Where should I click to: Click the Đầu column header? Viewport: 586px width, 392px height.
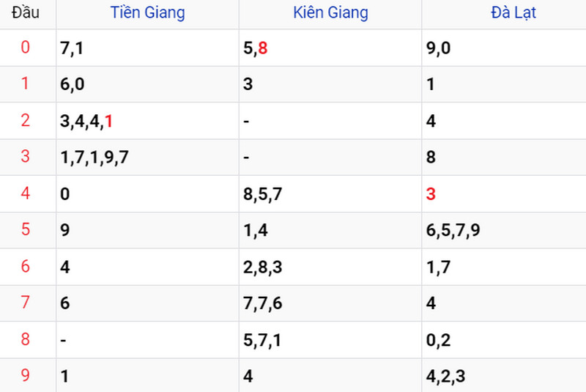coord(26,12)
